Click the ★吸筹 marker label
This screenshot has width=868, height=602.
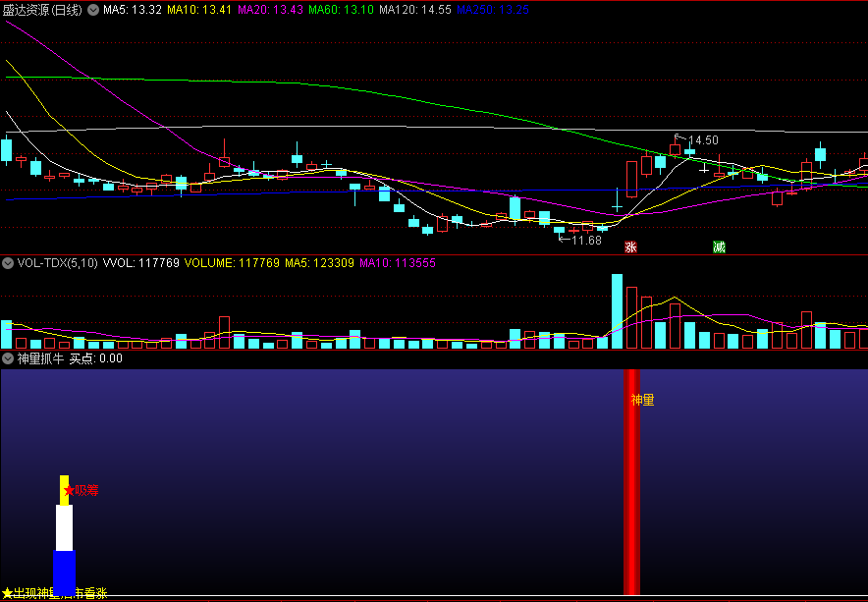point(81,490)
